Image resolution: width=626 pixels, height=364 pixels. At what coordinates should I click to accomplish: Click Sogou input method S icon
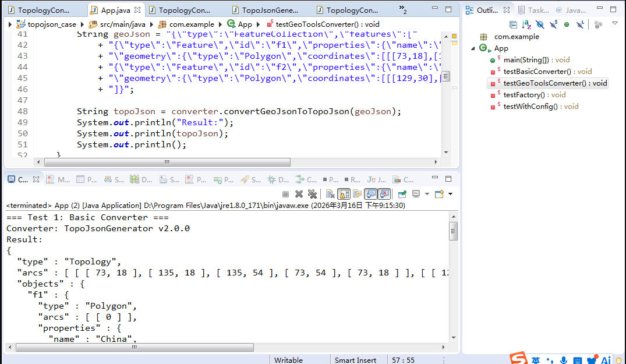pos(518,358)
